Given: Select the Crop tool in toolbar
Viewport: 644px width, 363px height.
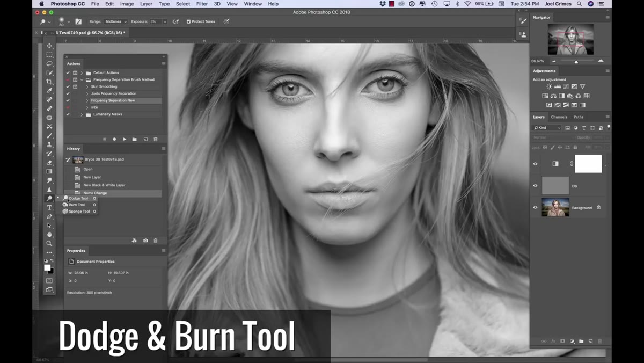Looking at the screenshot, I should point(49,82).
